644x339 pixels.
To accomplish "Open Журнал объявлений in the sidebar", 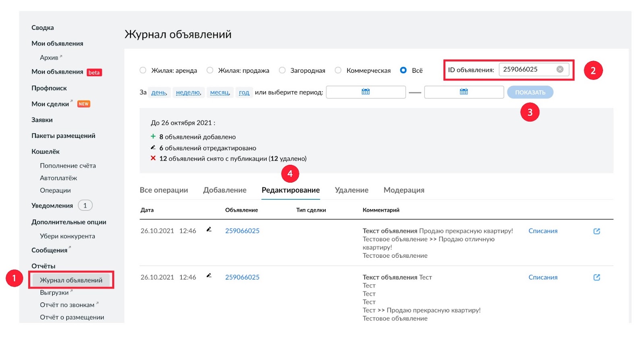I will [71, 280].
